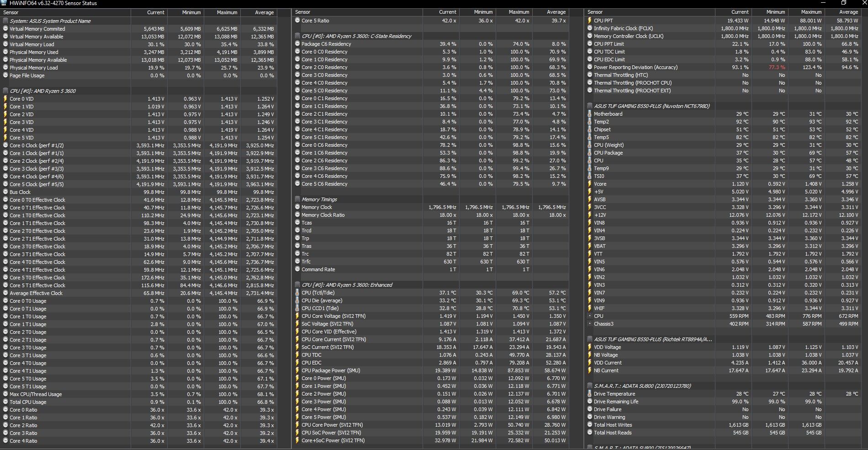Click the bolt icon beside SoC Current (SVI2 TFN)
This screenshot has height=450, width=868.
coord(297,347)
